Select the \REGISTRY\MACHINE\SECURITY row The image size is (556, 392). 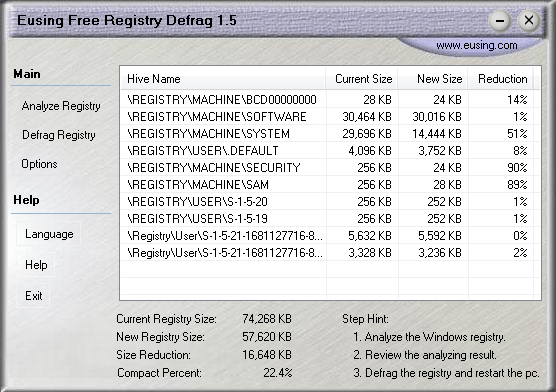pos(327,167)
